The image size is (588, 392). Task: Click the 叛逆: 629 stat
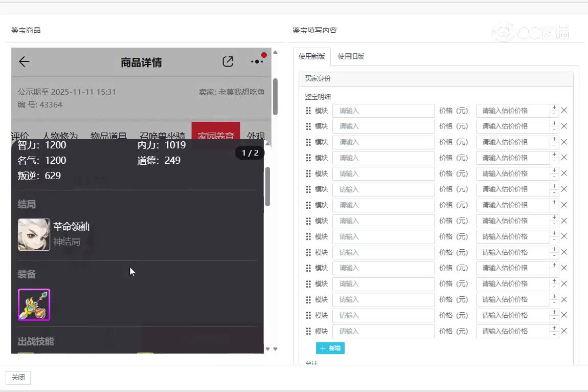coord(39,176)
